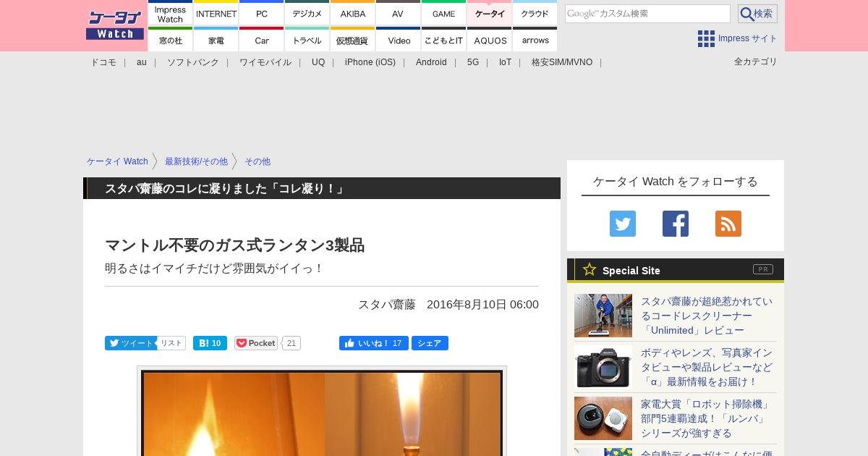Viewport: 868px width, 456px height.
Task: Open the Facebook follow icon
Action: click(x=676, y=224)
